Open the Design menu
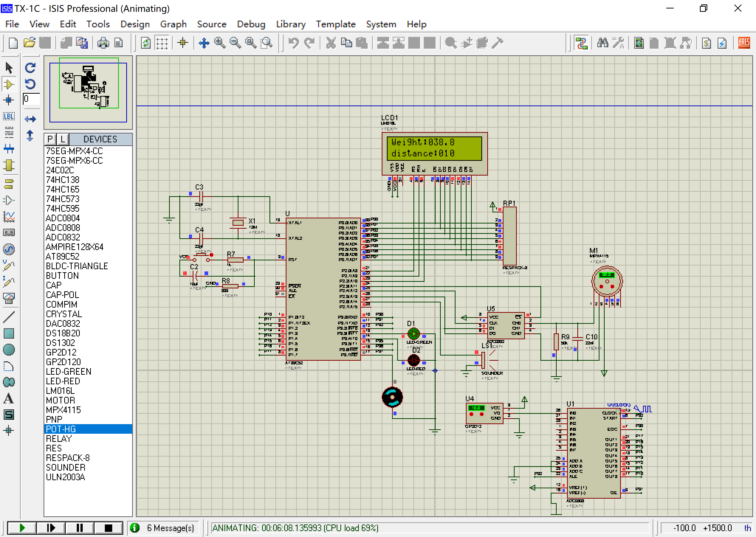 click(135, 24)
